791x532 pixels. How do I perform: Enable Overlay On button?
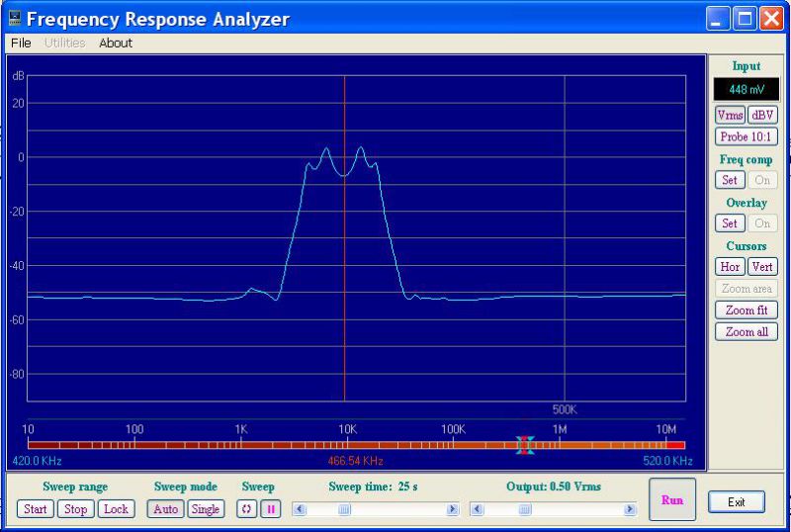click(x=762, y=223)
